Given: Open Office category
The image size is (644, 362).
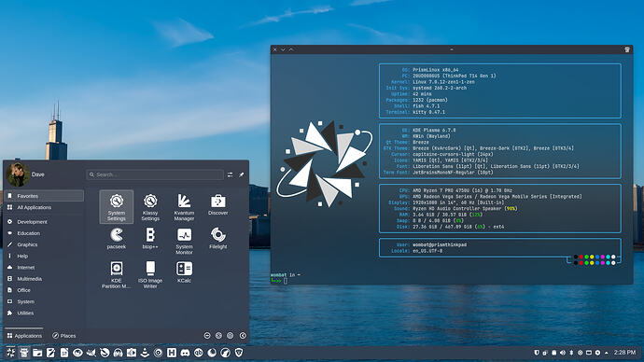Looking at the screenshot, I should point(45,290).
